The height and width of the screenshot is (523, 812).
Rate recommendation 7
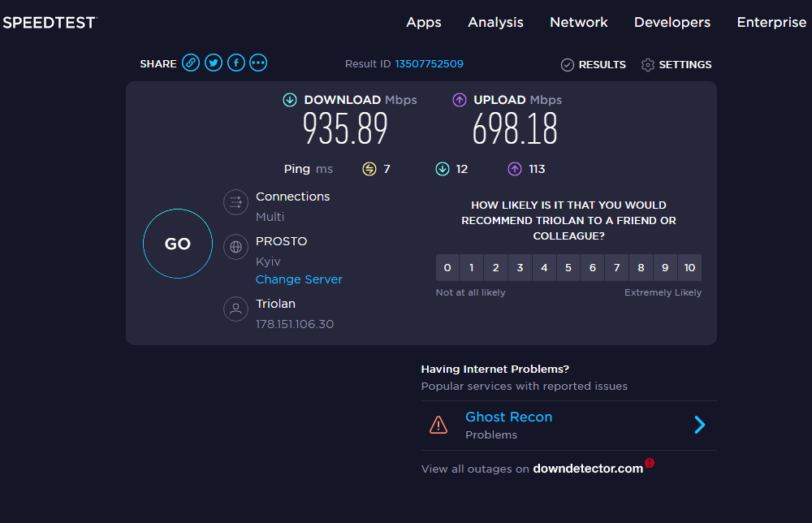click(x=617, y=268)
